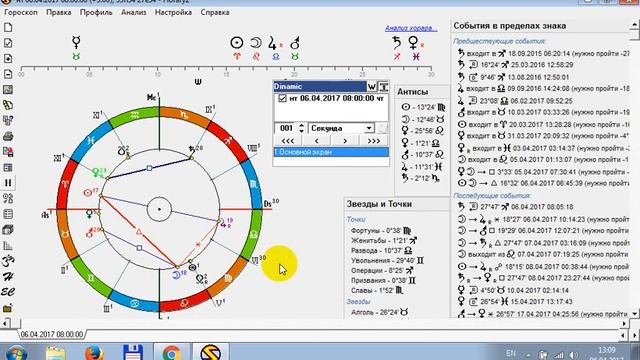Viewport: 640px width, 360px height.
Task: Click Saturn glyph in the top degree strip
Action: (397, 42)
